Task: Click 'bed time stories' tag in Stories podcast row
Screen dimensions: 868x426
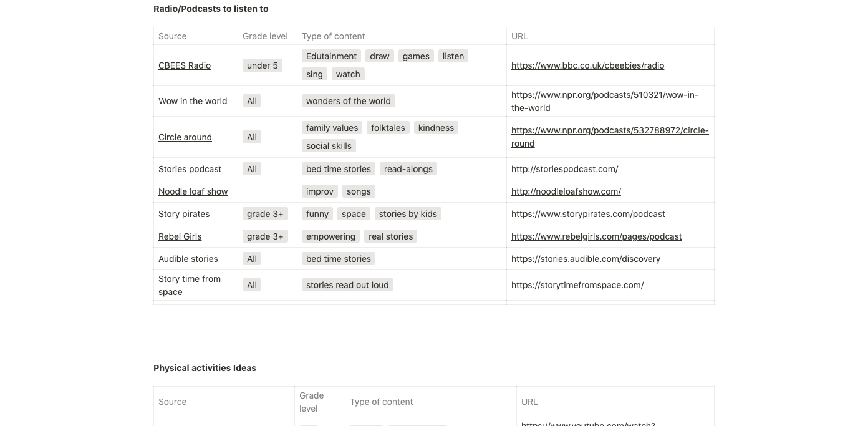Action: pos(339,169)
